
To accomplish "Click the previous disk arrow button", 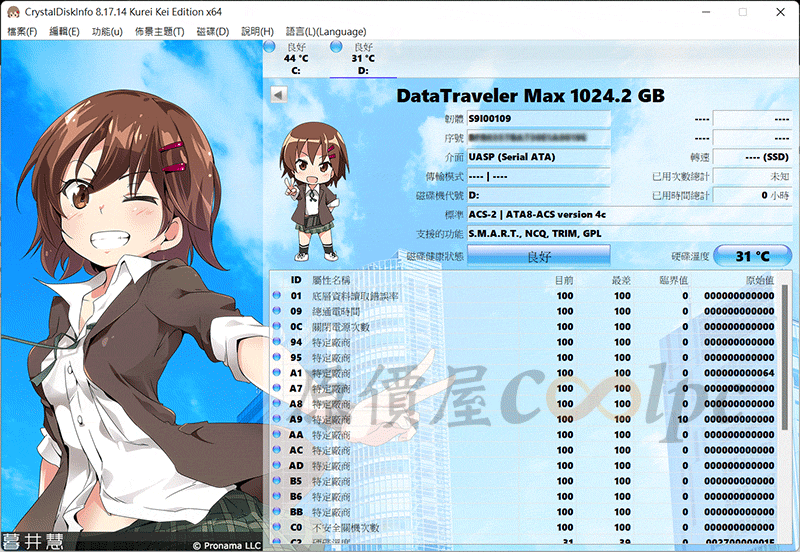I will click(x=279, y=95).
